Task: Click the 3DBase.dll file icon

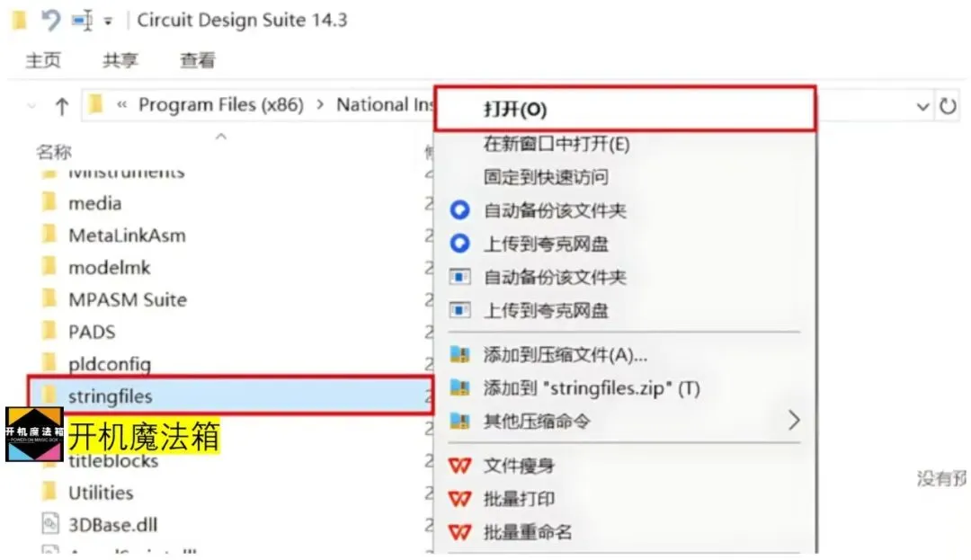Action: tap(50, 523)
